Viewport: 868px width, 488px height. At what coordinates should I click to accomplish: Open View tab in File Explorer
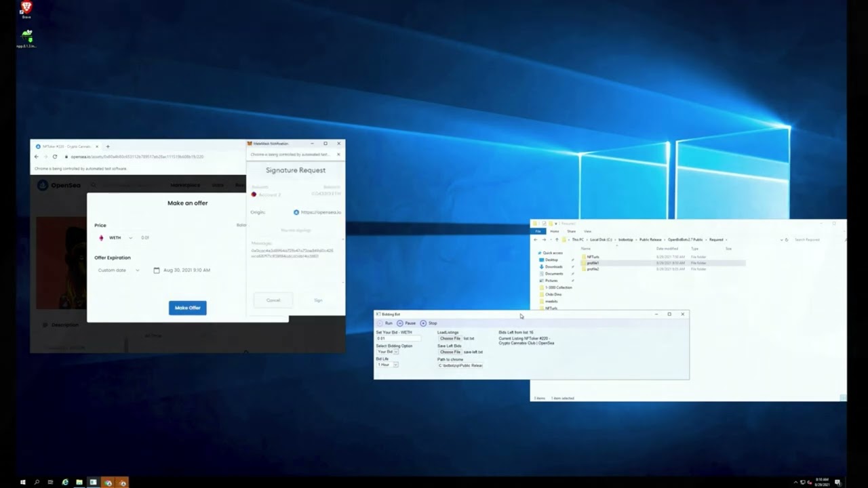click(587, 231)
